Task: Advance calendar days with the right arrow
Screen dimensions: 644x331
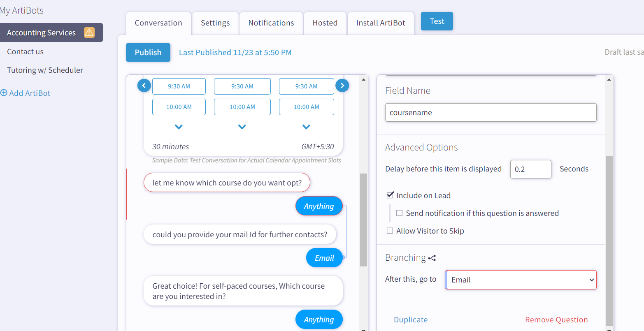Action: 342,86
